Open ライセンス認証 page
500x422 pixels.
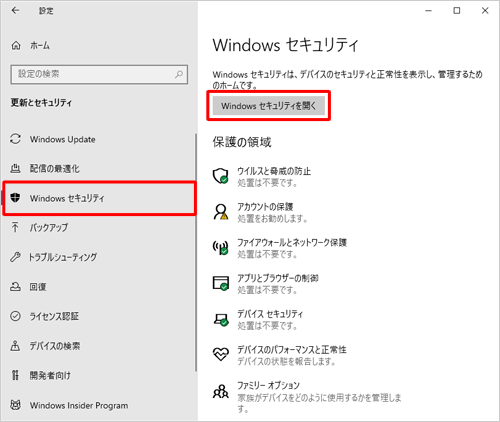[54, 316]
